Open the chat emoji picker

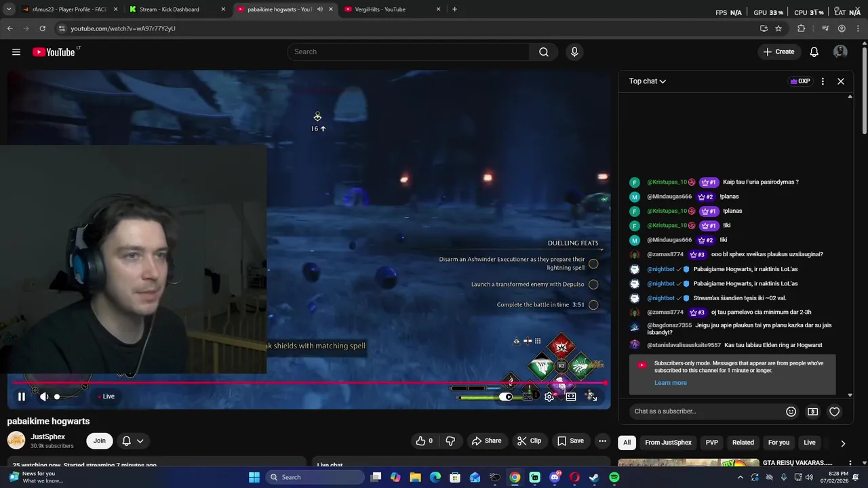791,411
